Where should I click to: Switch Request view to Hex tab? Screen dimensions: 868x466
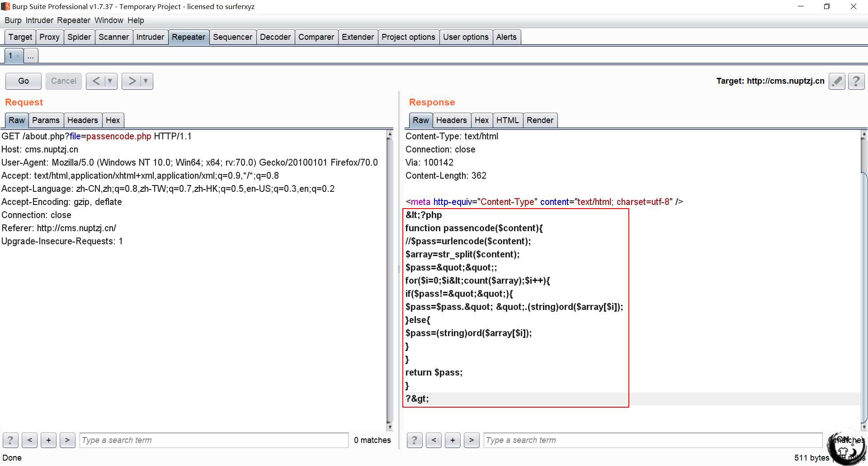pos(113,120)
